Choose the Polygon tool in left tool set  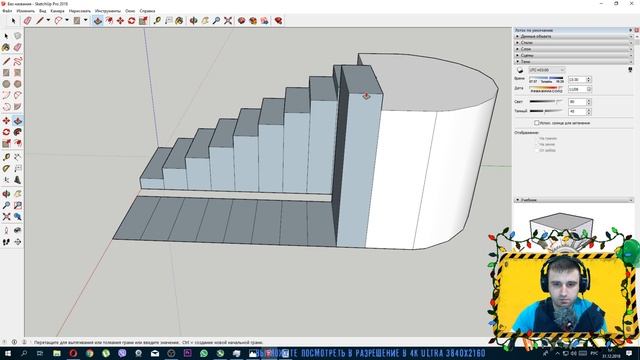pos(18,84)
